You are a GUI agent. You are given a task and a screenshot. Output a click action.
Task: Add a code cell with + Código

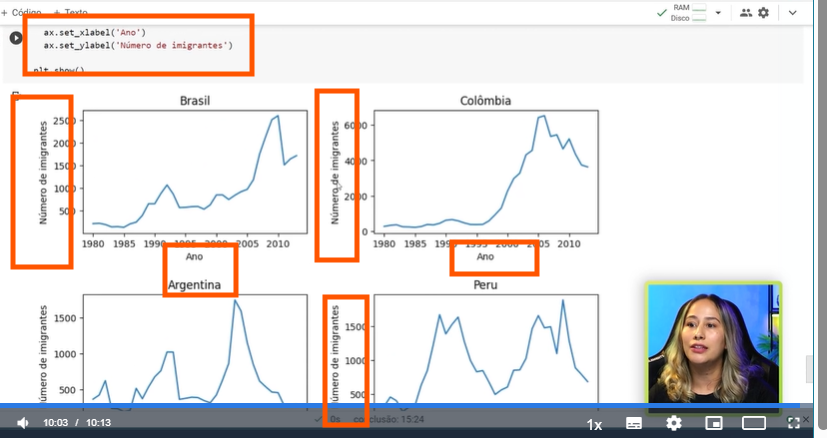pos(21,12)
